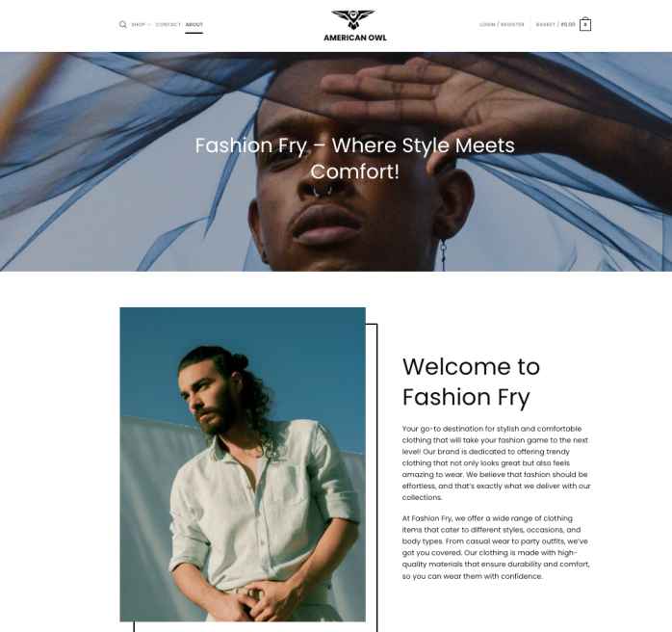Click the American Owl logo

tap(354, 26)
